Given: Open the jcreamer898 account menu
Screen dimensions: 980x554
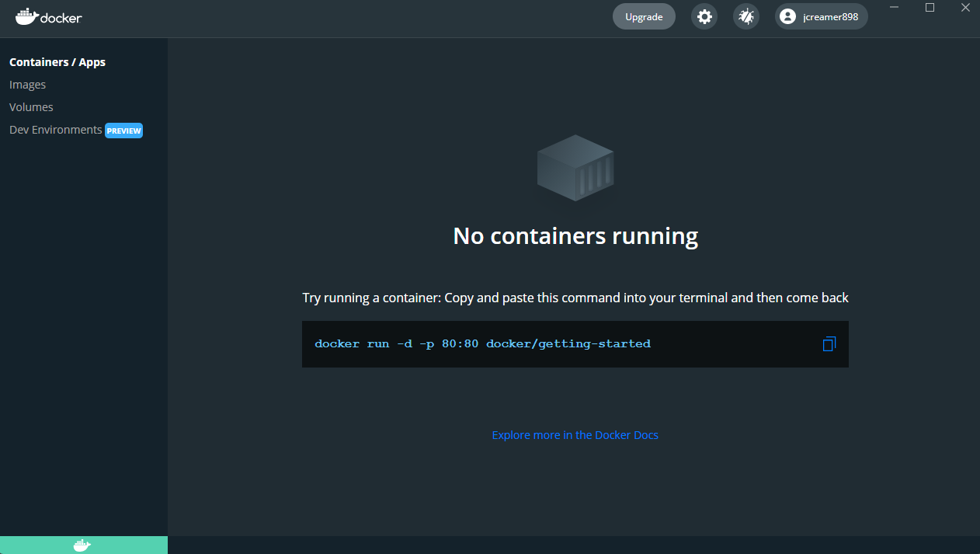Looking at the screenshot, I should coord(821,16).
